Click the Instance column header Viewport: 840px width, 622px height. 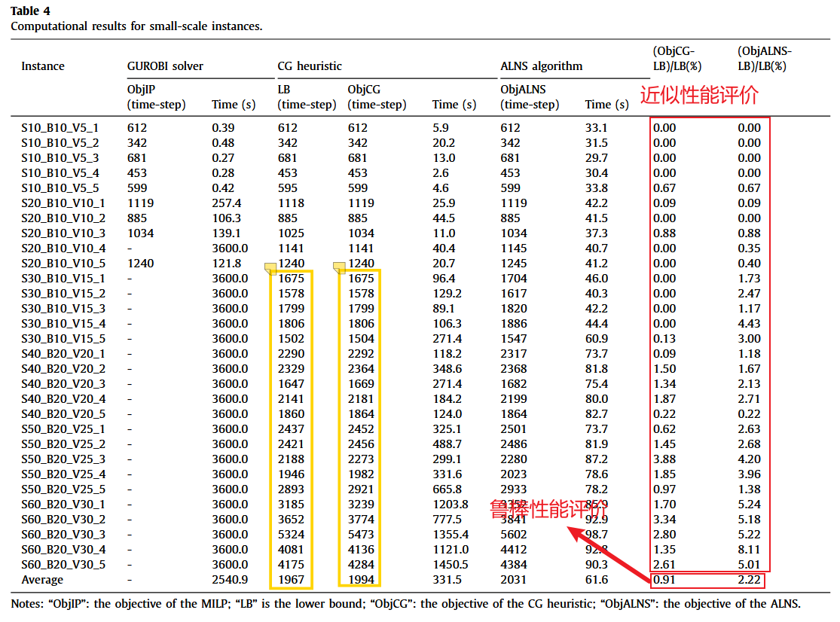(x=42, y=66)
